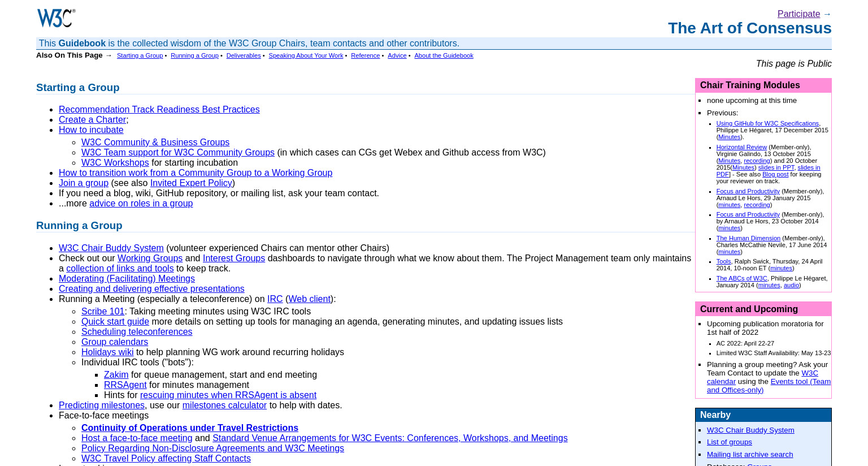Open audio link for ABCs of W3C
This screenshot has height=466, width=868.
point(791,285)
